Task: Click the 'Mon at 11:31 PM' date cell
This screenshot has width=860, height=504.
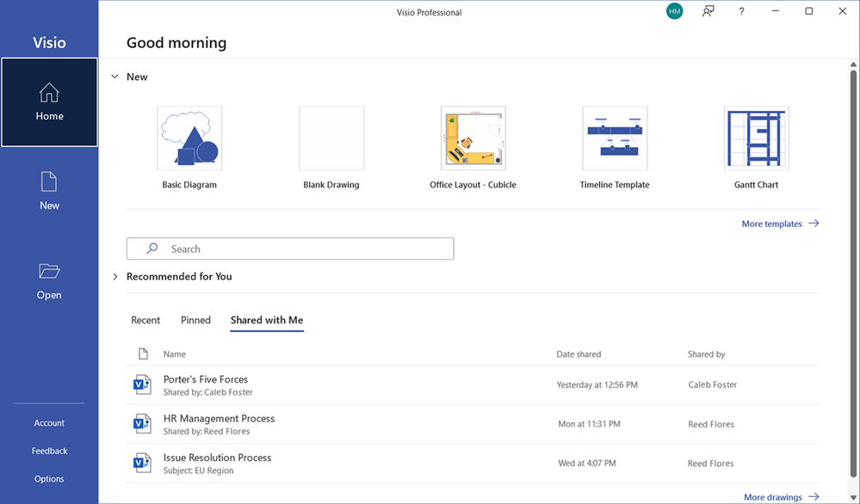Action: click(589, 424)
